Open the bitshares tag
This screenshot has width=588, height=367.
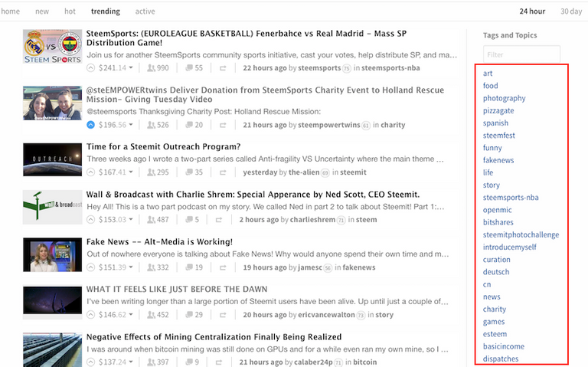(x=498, y=222)
